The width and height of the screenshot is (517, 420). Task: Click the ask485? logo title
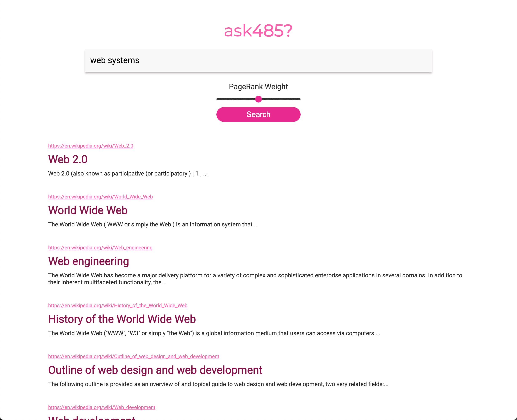tap(258, 31)
